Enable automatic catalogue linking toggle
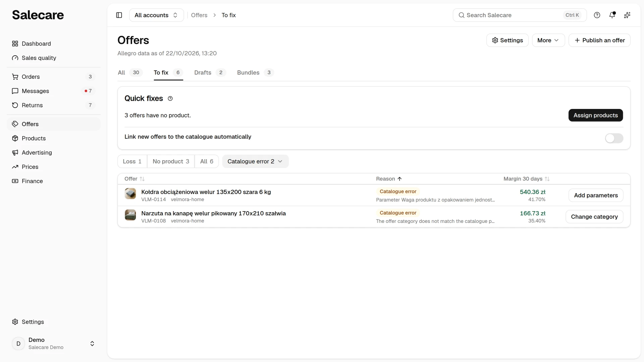The width and height of the screenshot is (644, 362). coord(614,138)
